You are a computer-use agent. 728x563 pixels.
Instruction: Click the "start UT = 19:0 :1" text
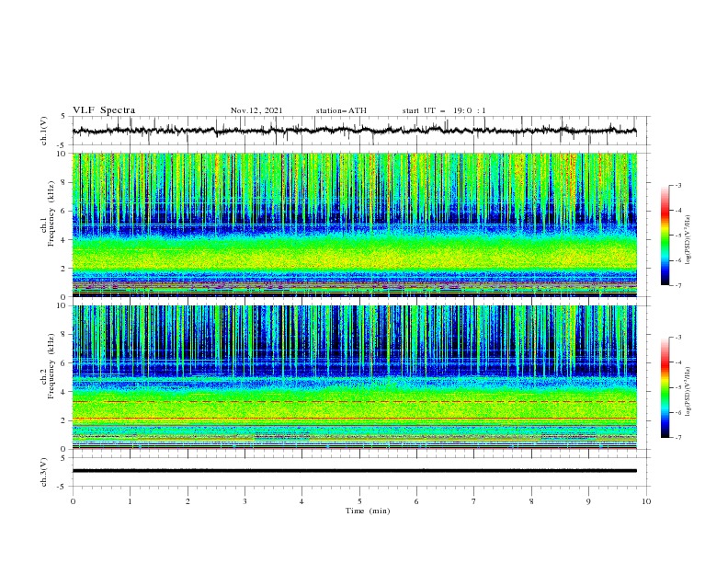point(444,110)
